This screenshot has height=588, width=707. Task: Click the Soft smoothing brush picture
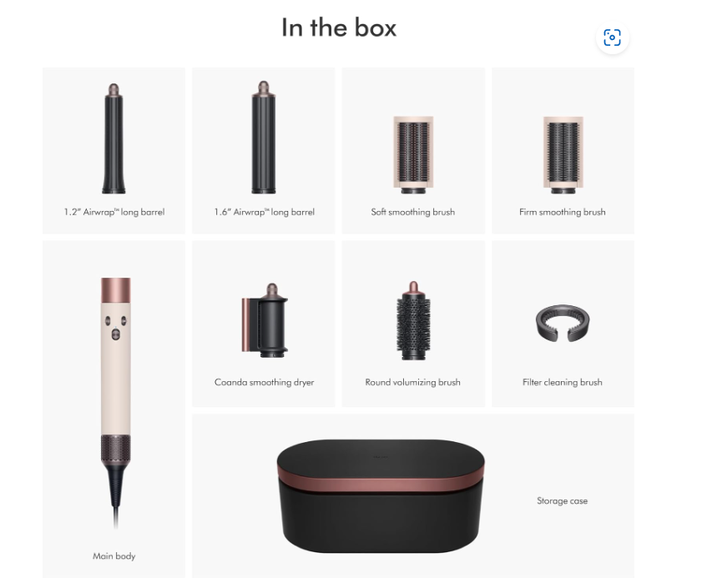pyautogui.click(x=413, y=155)
